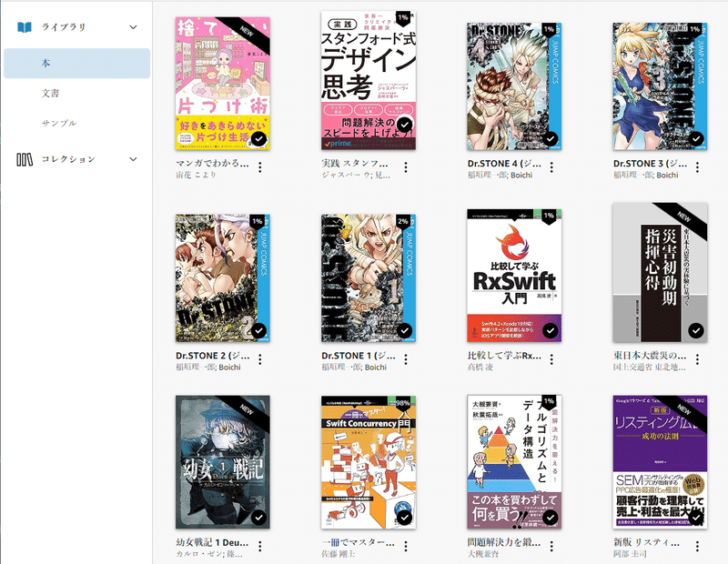This screenshot has width=728, height=564.
Task: Open the Dr.STONE 4 cover
Action: pos(514,86)
